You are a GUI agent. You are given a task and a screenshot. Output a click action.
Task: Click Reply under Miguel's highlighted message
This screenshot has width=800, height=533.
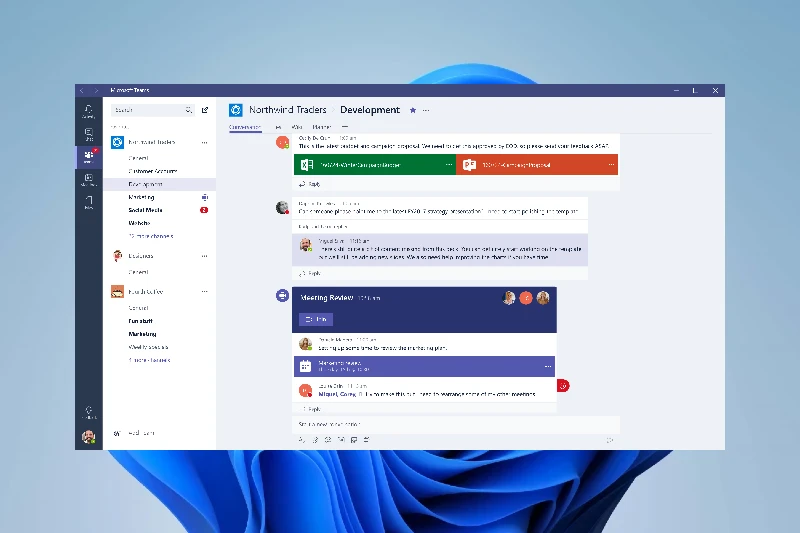click(x=310, y=273)
